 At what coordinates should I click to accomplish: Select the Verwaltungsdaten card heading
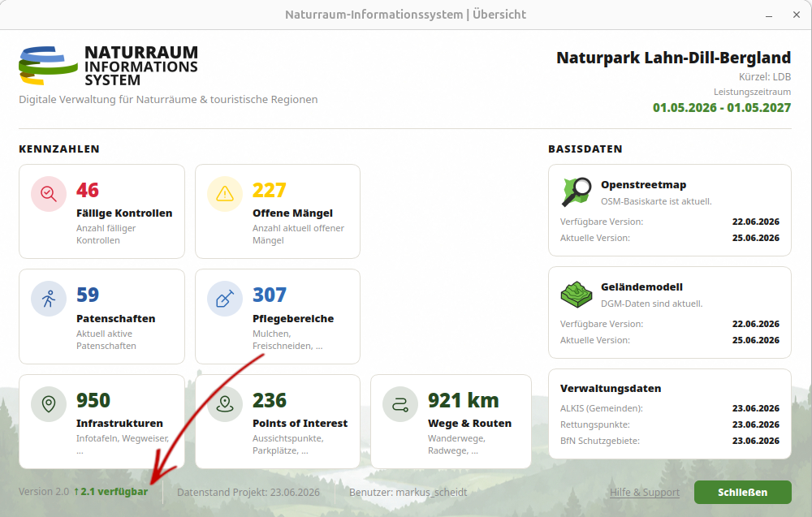point(611,389)
